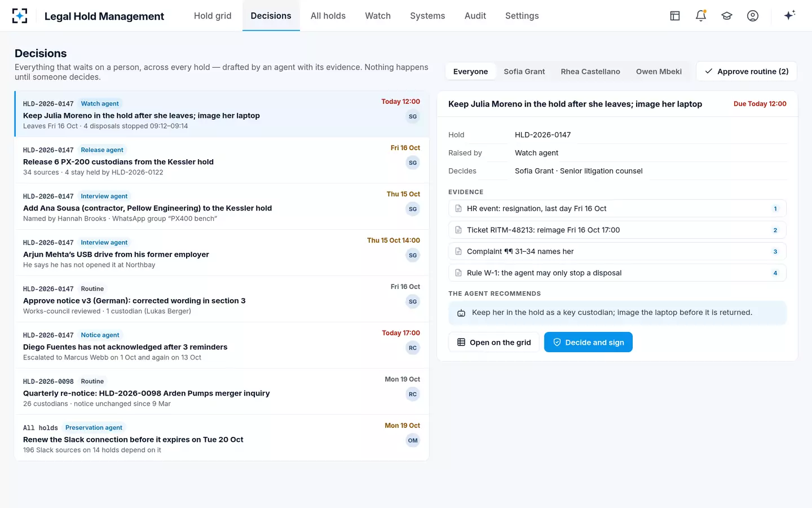The height and width of the screenshot is (508, 812).
Task: Open citation badge 3 on the Complaint evidence
Action: [775, 252]
